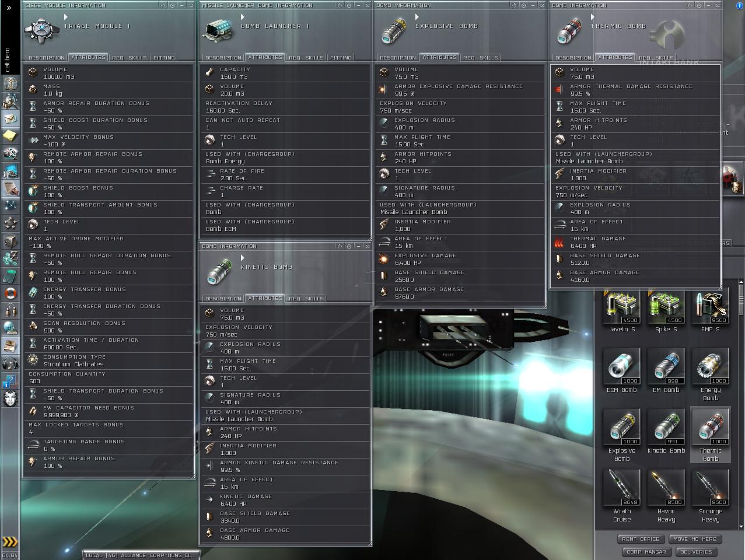Image resolution: width=745 pixels, height=560 pixels.
Task: Select the EM Bomb item
Action: [x=666, y=370]
